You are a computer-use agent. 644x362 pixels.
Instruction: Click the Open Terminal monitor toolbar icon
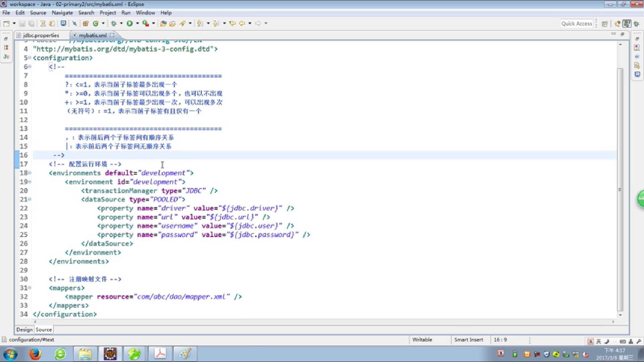pos(63,23)
